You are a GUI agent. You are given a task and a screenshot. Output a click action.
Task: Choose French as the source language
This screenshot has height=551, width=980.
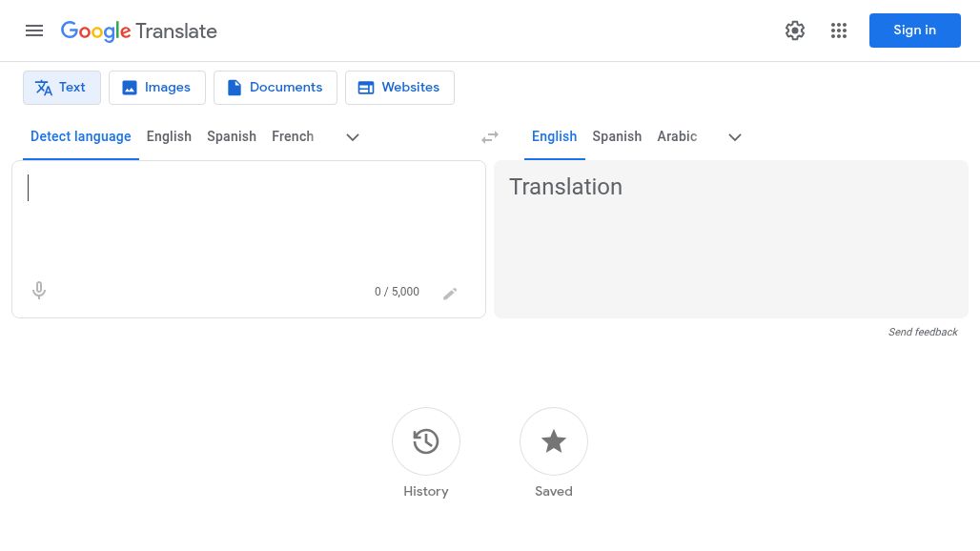pos(293,136)
